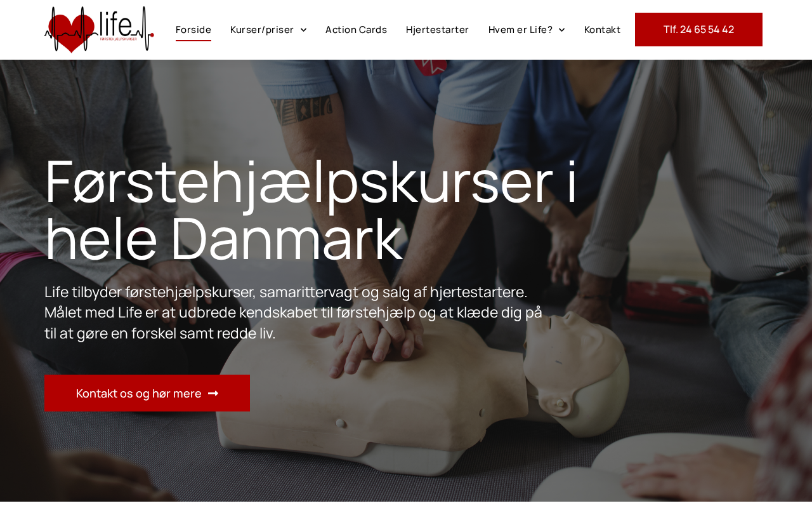Select Kontakt in the navigation bar
The height and width of the screenshot is (508, 812).
point(602,30)
